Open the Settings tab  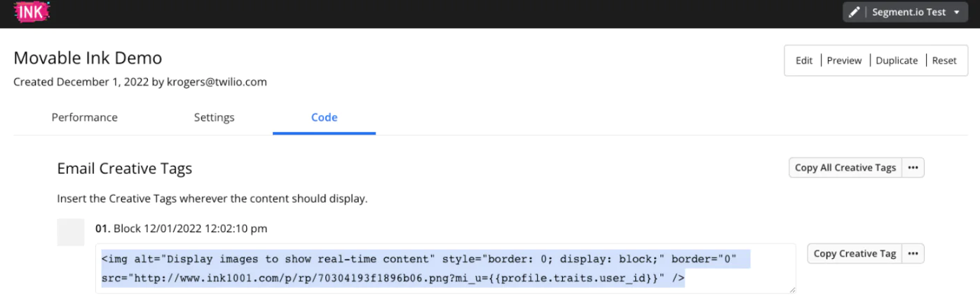(x=214, y=117)
